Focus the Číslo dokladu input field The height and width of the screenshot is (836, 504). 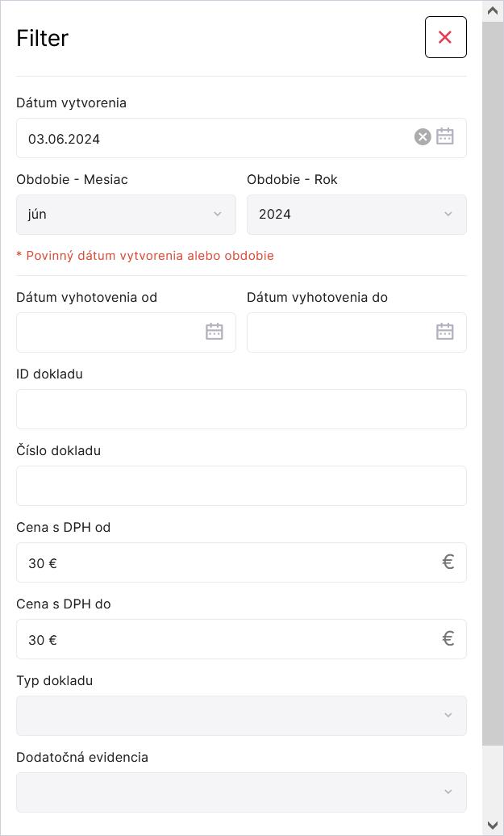(x=241, y=486)
